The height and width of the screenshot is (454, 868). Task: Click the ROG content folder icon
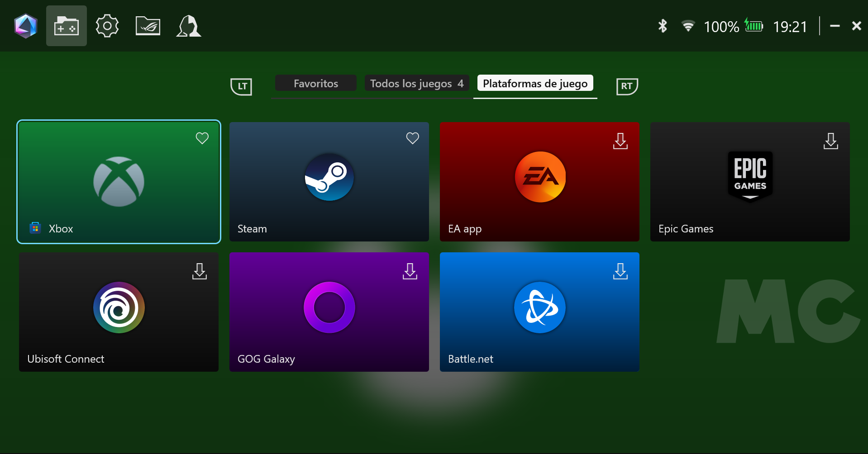point(148,26)
